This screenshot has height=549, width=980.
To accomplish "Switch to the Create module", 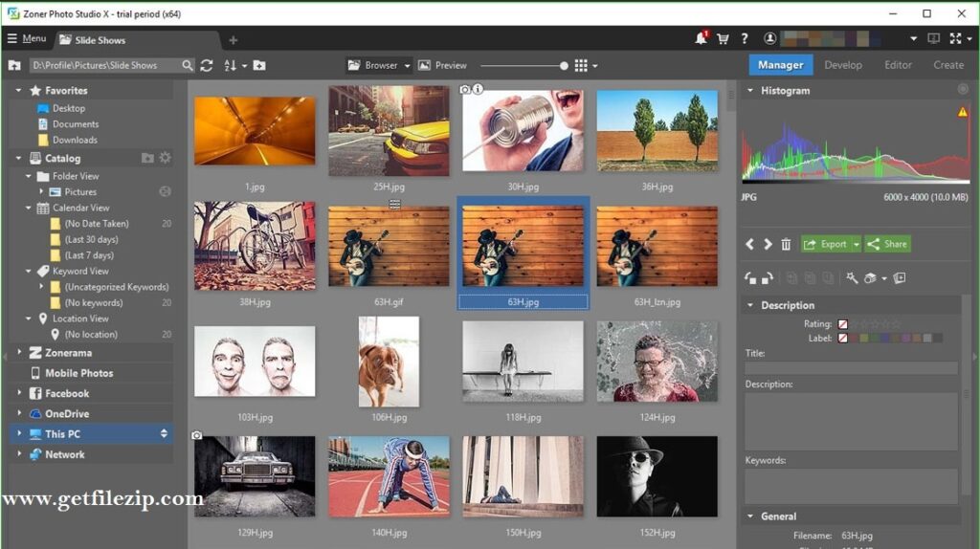I will click(948, 65).
